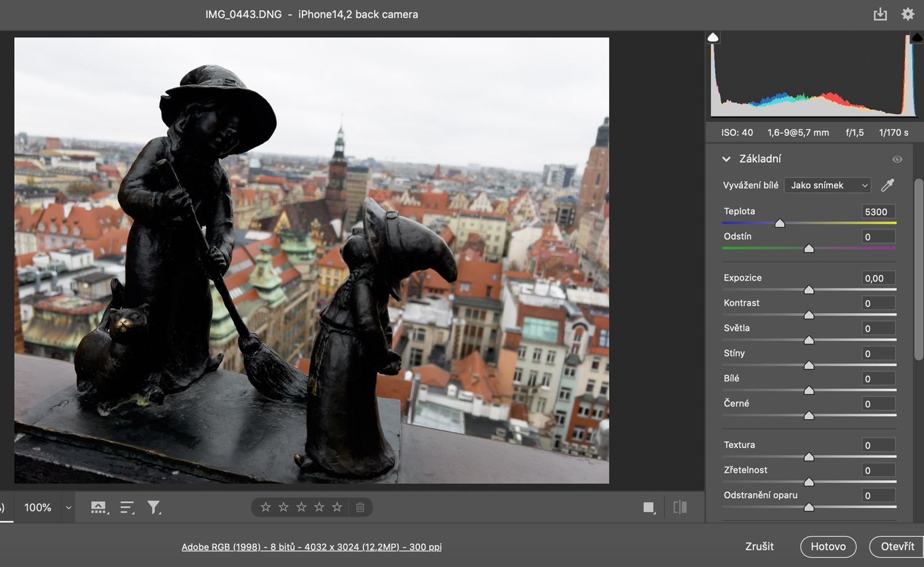Toggle Základní panel visibility eye icon
This screenshot has width=924, height=567.
click(897, 159)
